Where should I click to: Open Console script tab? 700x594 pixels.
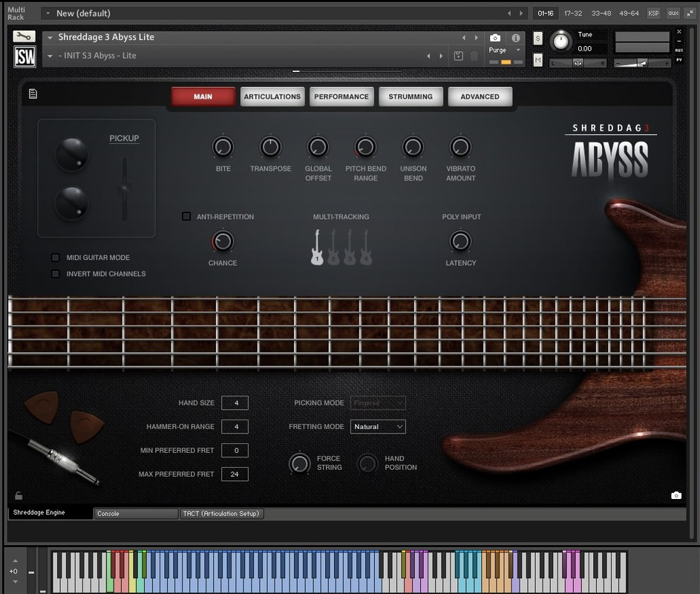136,514
